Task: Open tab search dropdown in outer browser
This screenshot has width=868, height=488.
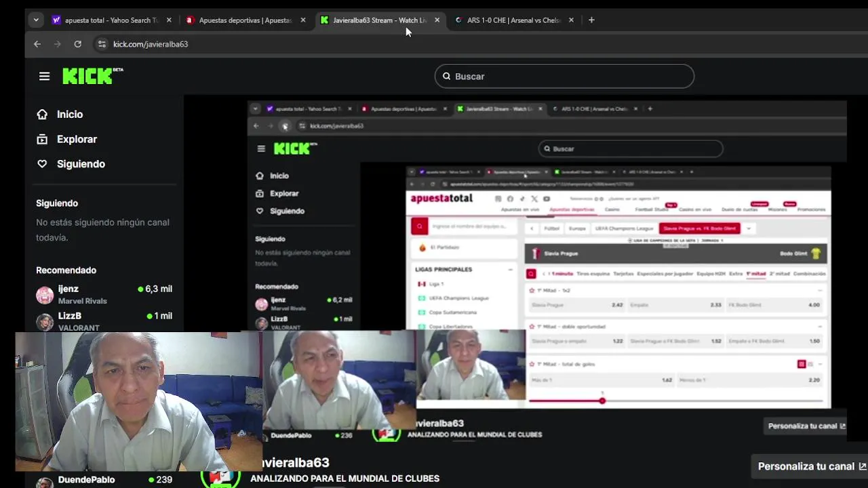Action: coord(36,20)
